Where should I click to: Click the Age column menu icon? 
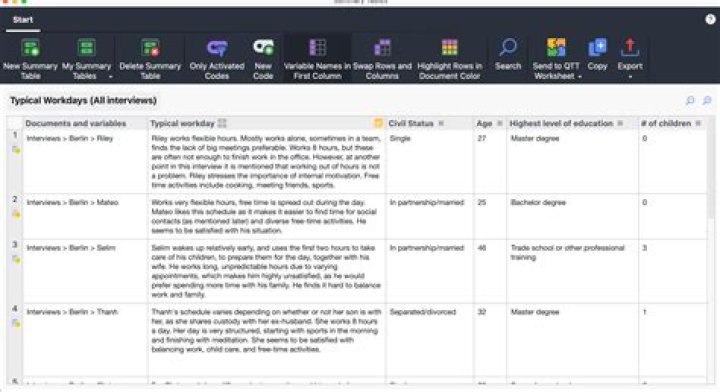pos(500,123)
